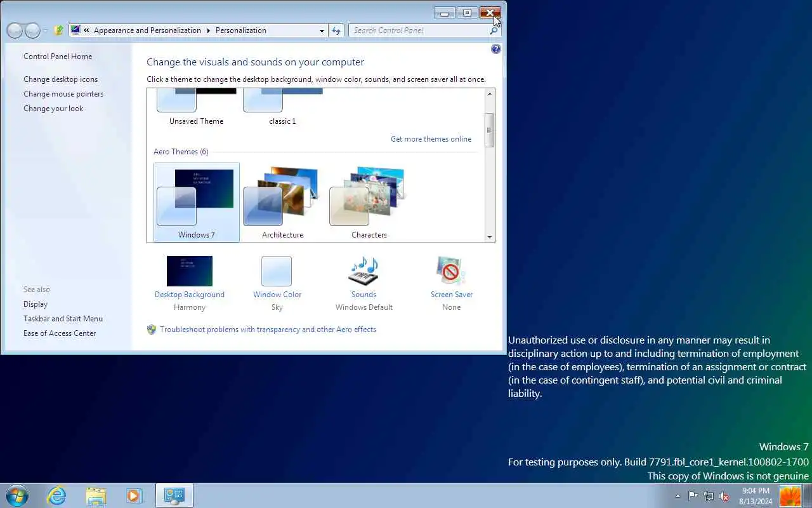Open the Screen Saver icon
This screenshot has height=508, width=812.
[451, 271]
